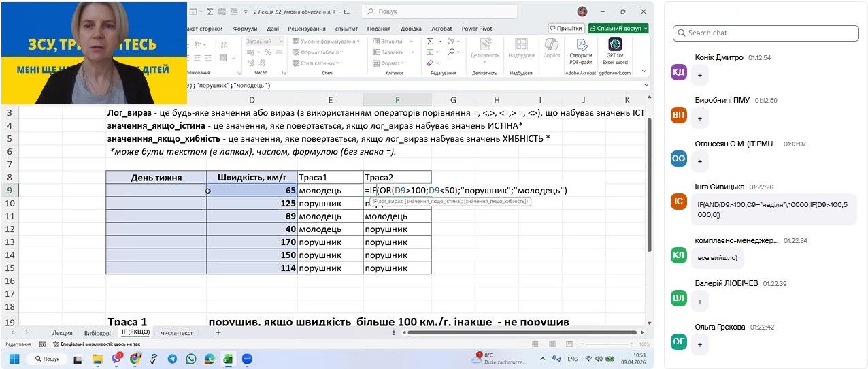The width and height of the screenshot is (868, 369).
Task: Click the AutoSum sigma icon in Editing group
Action: 430,42
